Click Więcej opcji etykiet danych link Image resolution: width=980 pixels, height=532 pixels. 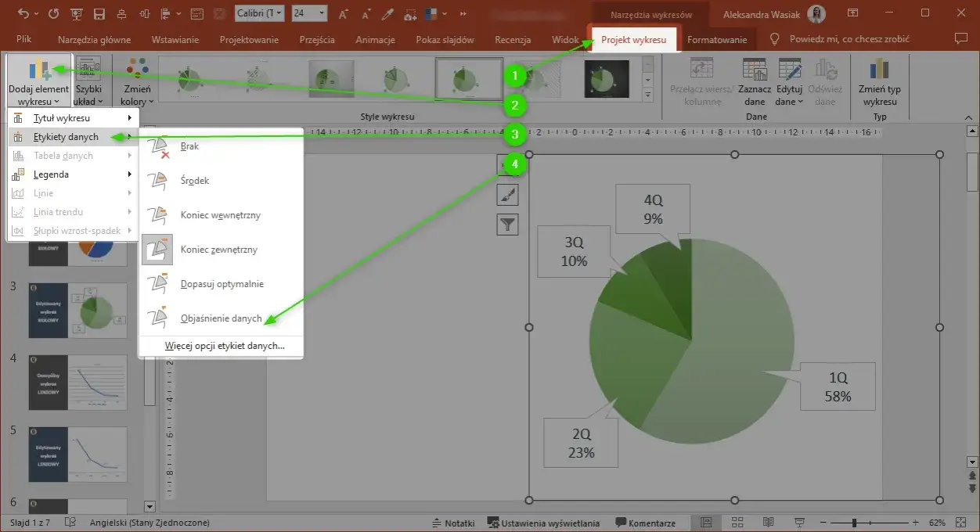[x=225, y=345]
